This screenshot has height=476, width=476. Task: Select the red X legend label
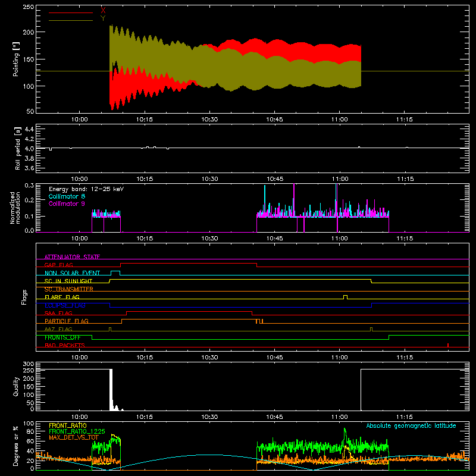[x=103, y=11]
